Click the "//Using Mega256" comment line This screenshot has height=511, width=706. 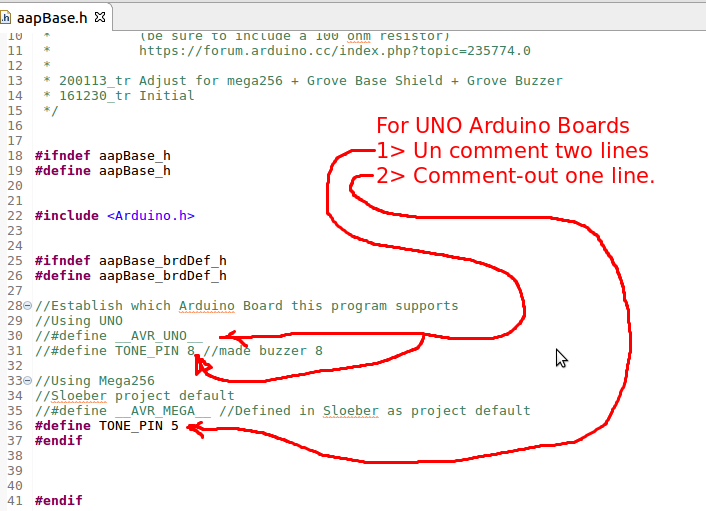coord(94,380)
